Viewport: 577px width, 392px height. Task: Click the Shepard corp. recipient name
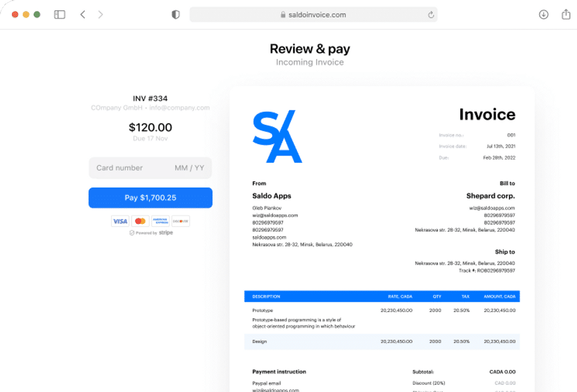tap(490, 196)
